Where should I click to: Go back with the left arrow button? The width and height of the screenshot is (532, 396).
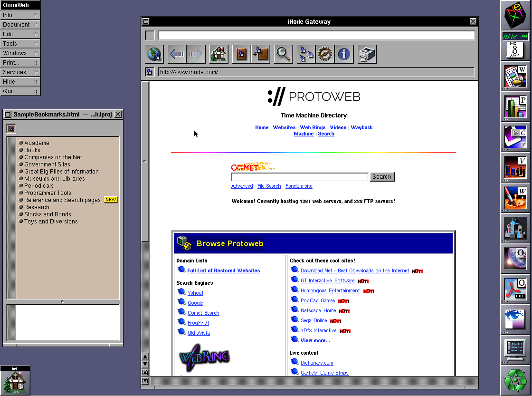coord(177,54)
